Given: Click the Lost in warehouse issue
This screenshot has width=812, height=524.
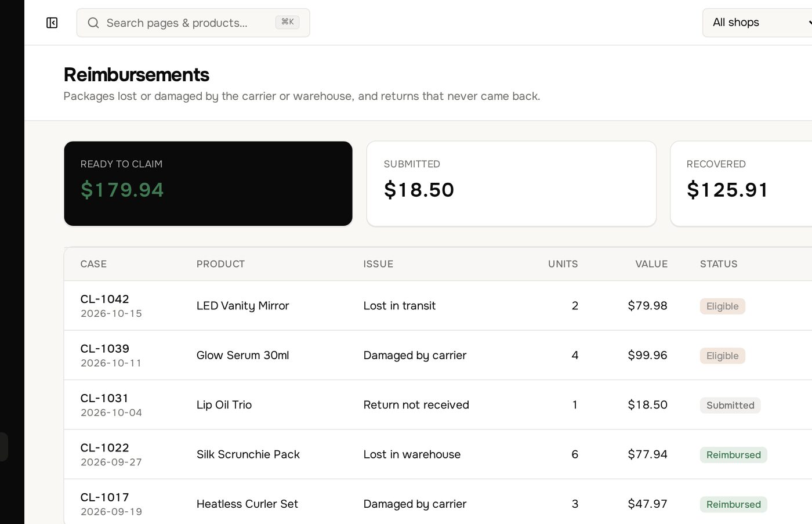Looking at the screenshot, I should pyautogui.click(x=412, y=454).
